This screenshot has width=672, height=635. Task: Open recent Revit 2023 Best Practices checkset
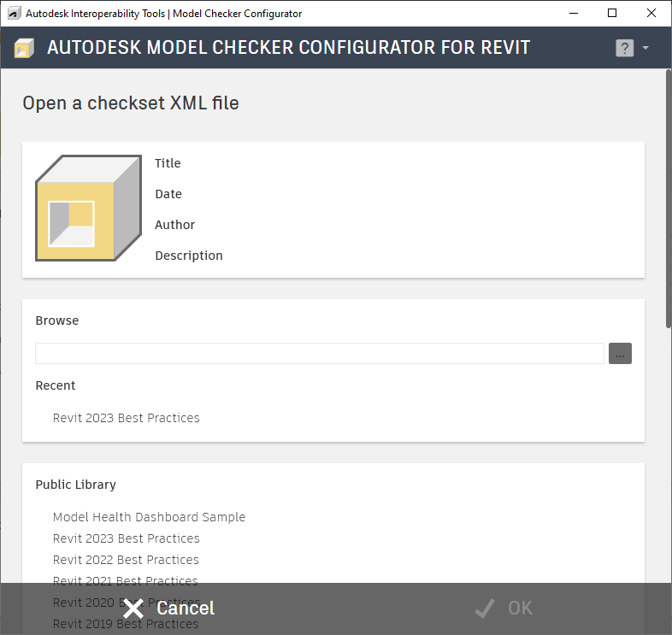126,418
